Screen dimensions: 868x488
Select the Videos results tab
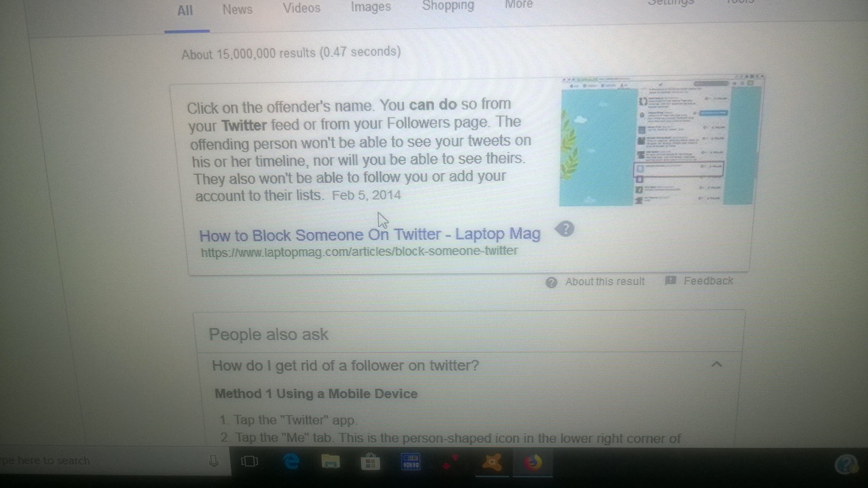302,8
